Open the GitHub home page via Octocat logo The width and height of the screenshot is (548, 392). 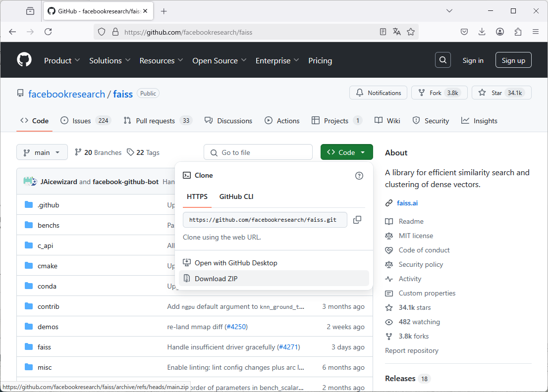24,59
